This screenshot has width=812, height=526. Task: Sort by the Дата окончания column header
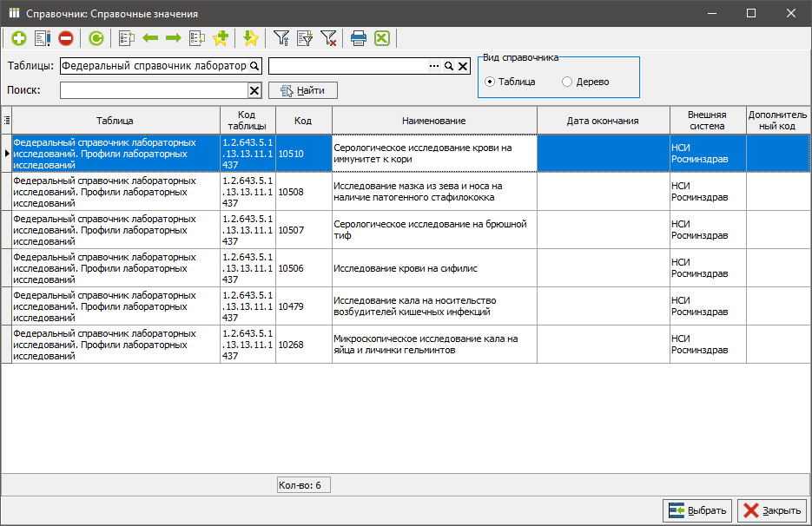(603, 121)
